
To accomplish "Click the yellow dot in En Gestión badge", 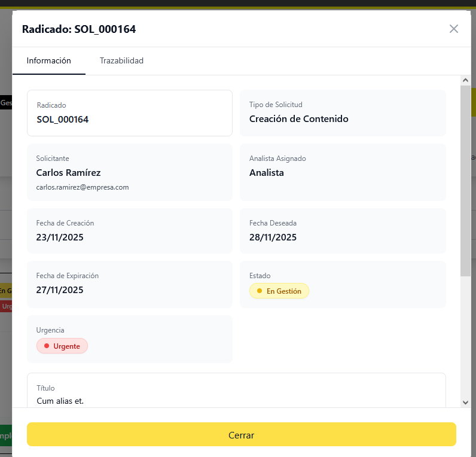I will click(x=260, y=291).
